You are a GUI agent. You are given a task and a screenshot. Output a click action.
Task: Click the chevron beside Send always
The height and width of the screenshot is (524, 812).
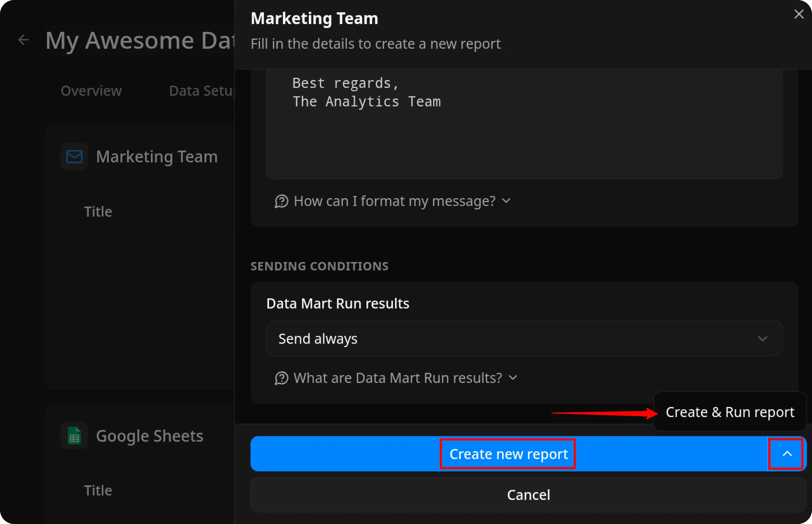point(763,339)
